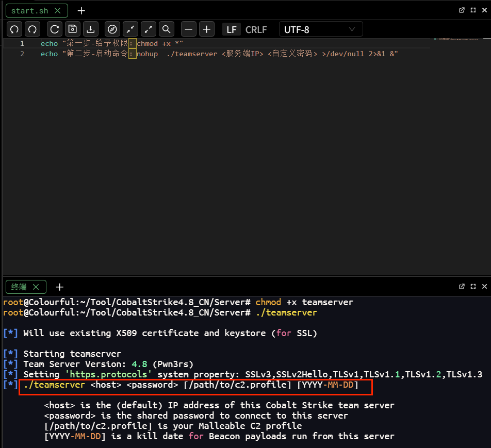Click 'Will use existing X509 certificate' line
The height and width of the screenshot is (448, 491).
click(170, 333)
